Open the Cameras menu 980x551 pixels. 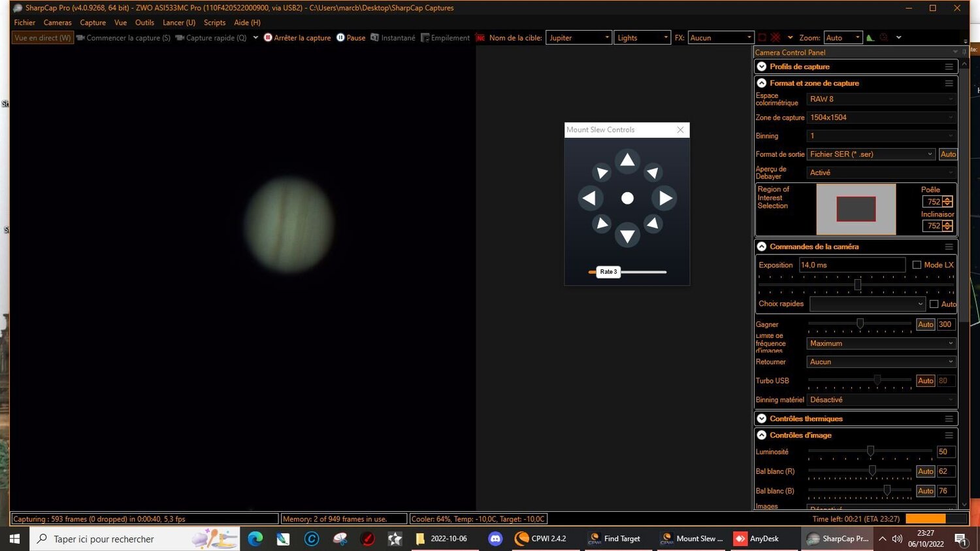57,22
